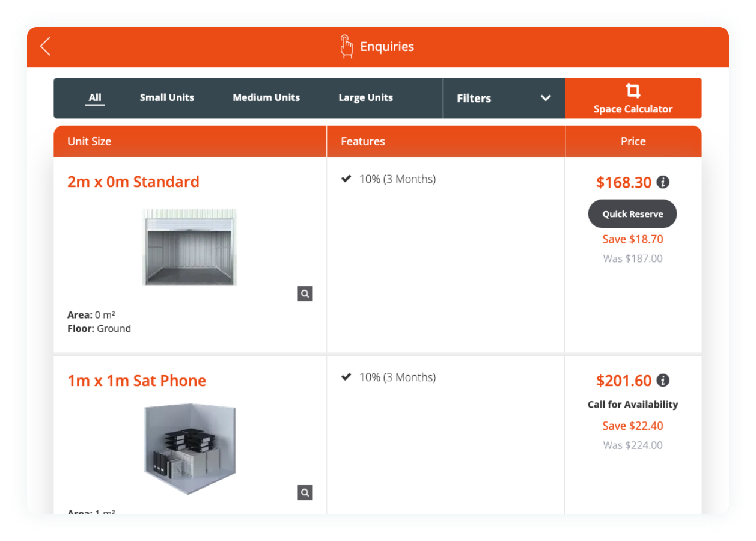Screen dimensions: 756x541
Task: Click checkmark beside Sat Phone 10% (3 Months)
Action: tap(346, 377)
